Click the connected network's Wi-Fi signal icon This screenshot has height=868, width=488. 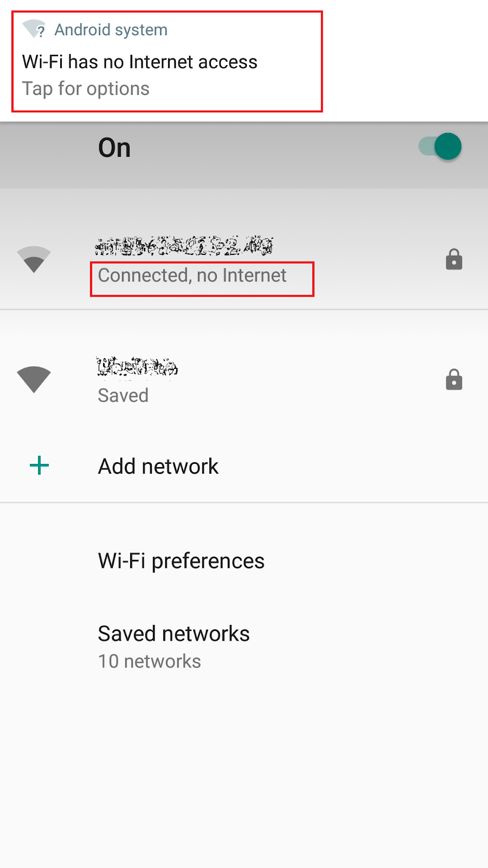[34, 259]
